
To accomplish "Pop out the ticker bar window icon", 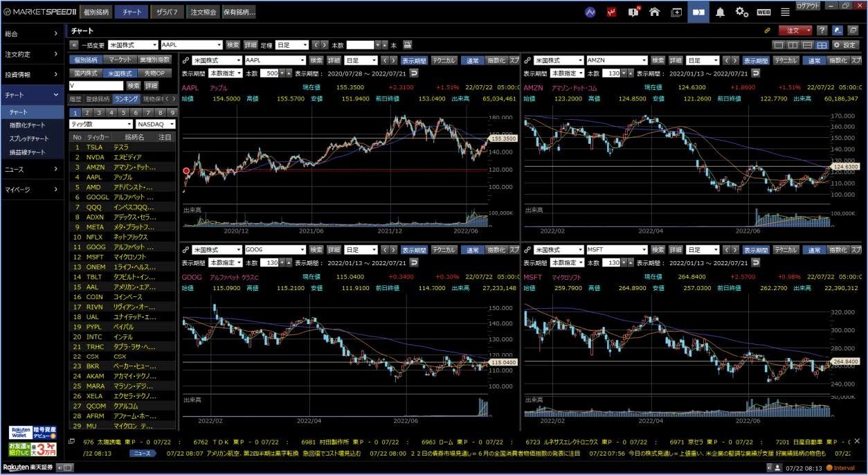I will (x=72, y=441).
